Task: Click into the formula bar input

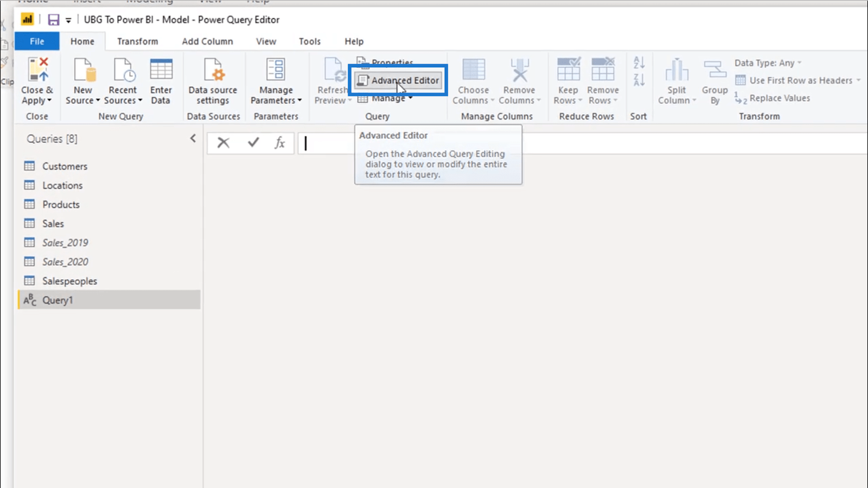Action: pos(583,143)
